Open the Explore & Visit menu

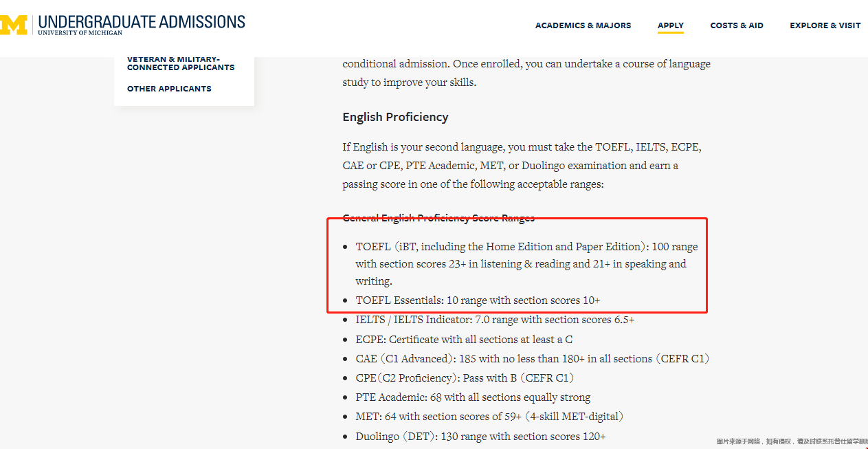[825, 25]
